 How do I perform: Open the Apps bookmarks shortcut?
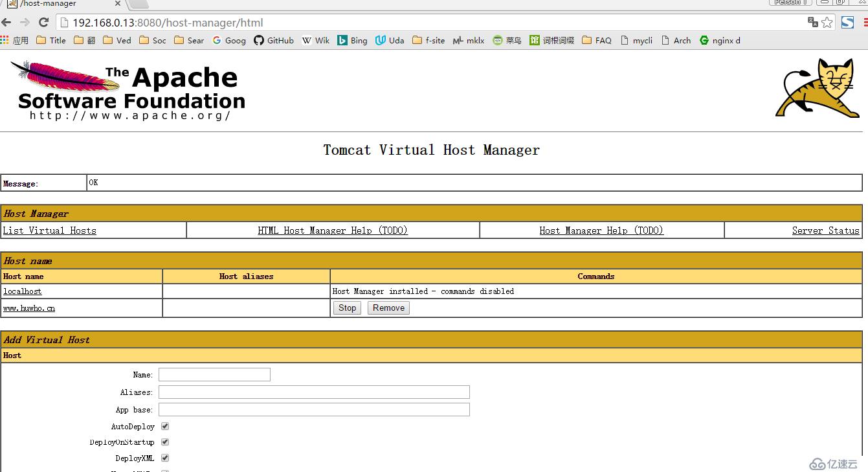[x=15, y=40]
